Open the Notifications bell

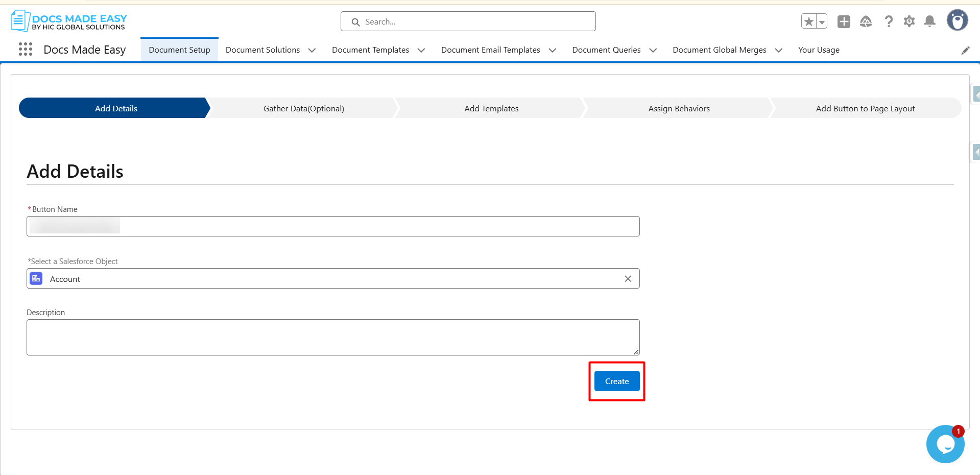tap(930, 21)
